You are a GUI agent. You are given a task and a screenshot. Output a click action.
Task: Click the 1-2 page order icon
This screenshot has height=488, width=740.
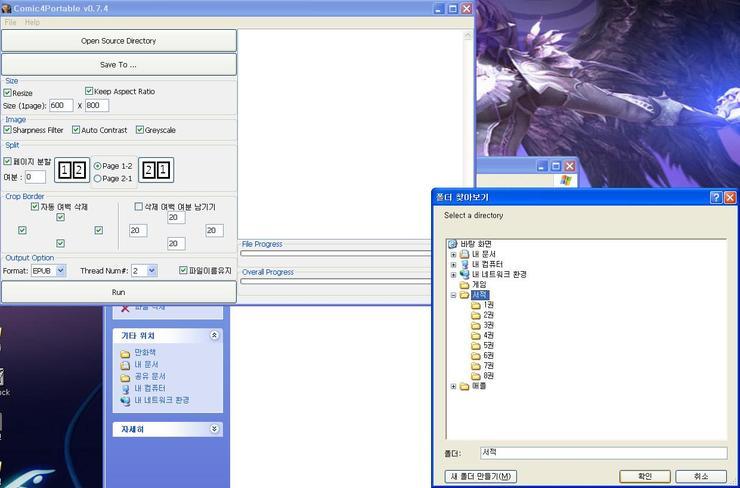71,171
